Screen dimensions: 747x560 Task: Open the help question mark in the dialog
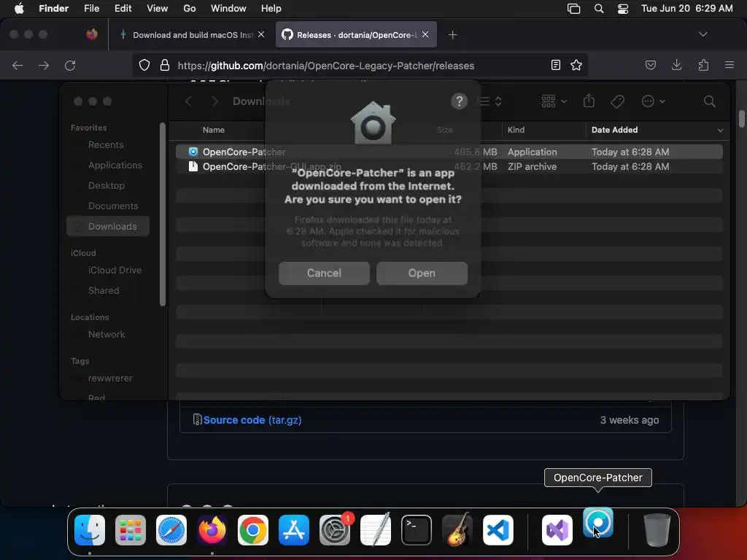pos(459,101)
